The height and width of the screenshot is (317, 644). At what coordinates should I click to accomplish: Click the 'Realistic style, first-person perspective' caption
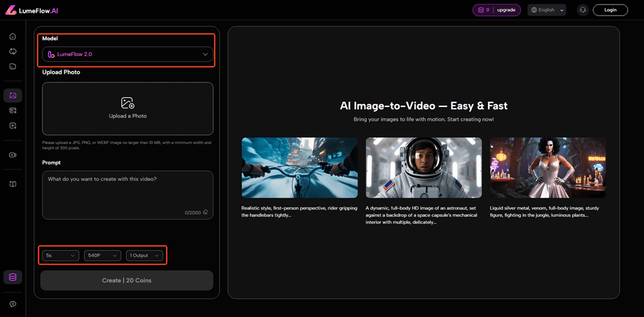299,211
